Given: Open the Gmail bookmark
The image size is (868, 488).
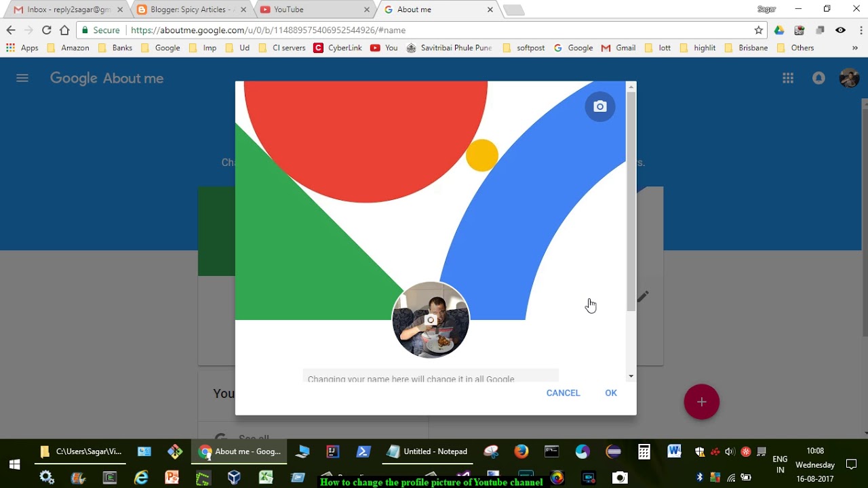Looking at the screenshot, I should pos(618,48).
